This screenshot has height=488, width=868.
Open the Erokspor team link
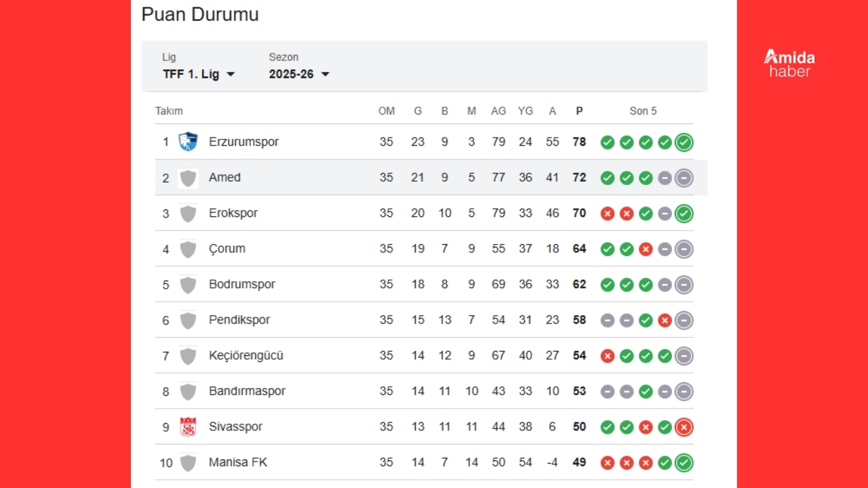[233, 213]
